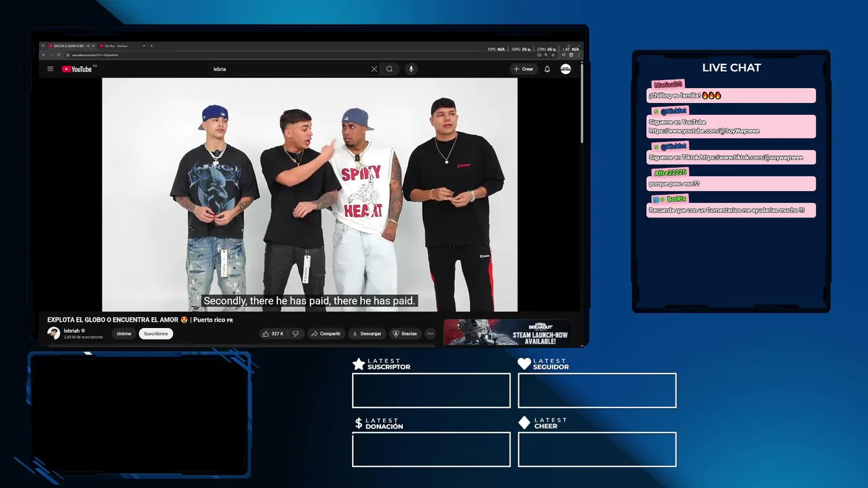Click the YouTube page vertical scrollbar
The height and width of the screenshot is (488, 868).
coord(581,102)
